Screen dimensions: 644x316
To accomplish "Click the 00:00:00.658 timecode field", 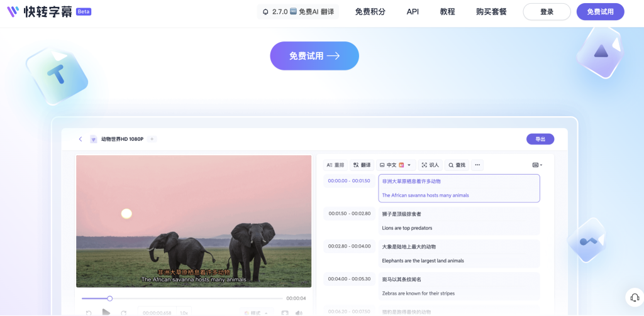I will pyautogui.click(x=157, y=313).
